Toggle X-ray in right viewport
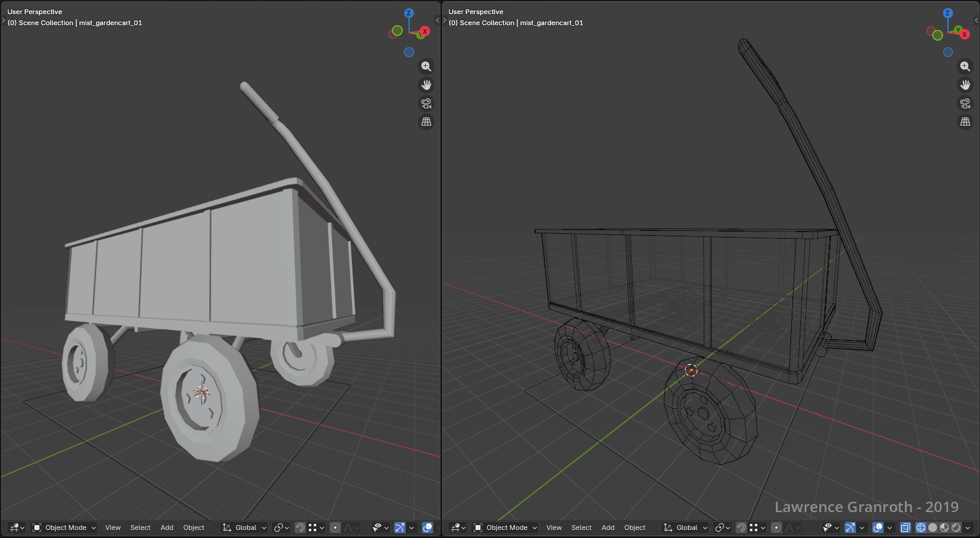Viewport: 980px width, 538px height. 905,528
